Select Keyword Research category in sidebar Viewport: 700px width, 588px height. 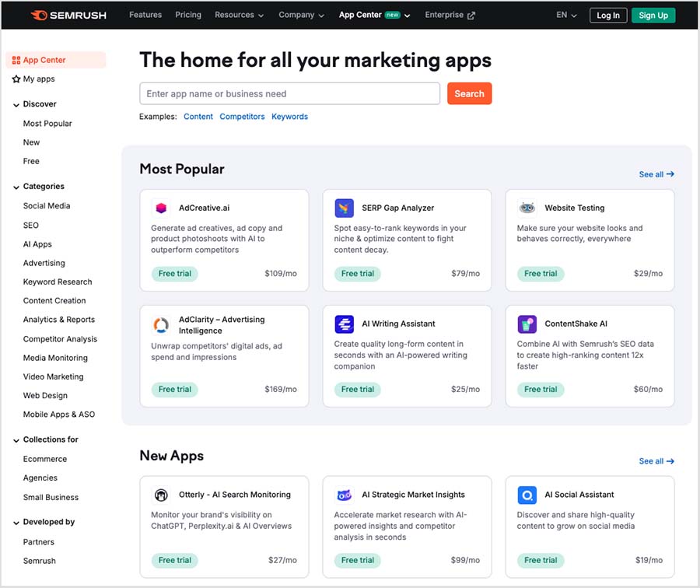(58, 282)
